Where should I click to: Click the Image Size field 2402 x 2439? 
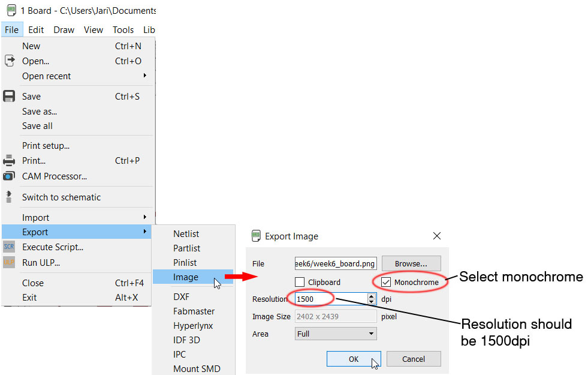336,316
